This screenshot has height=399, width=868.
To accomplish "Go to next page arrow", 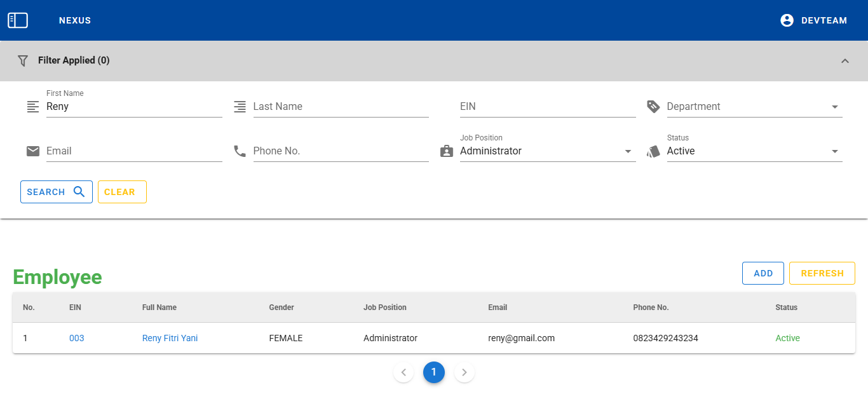I will coord(465,372).
